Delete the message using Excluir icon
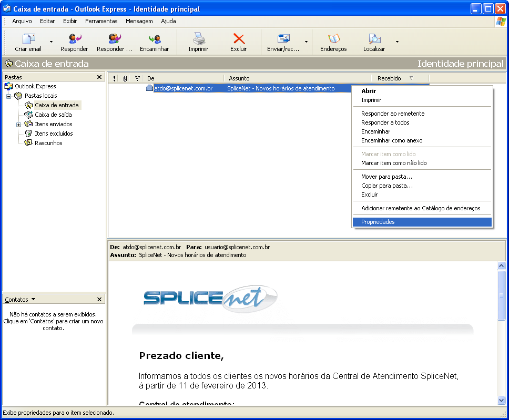The image size is (509, 420). pos(239,38)
